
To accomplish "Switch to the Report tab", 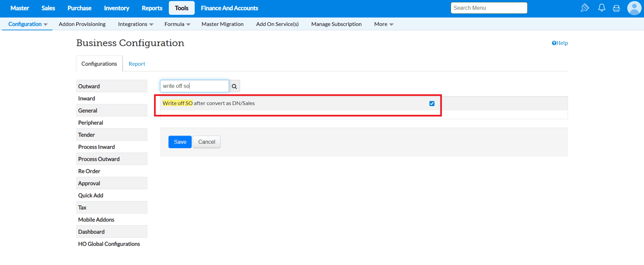I will coord(137,64).
